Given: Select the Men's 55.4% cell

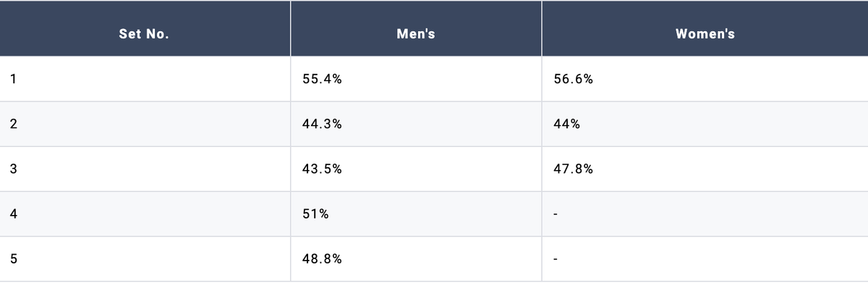Looking at the screenshot, I should [x=416, y=79].
